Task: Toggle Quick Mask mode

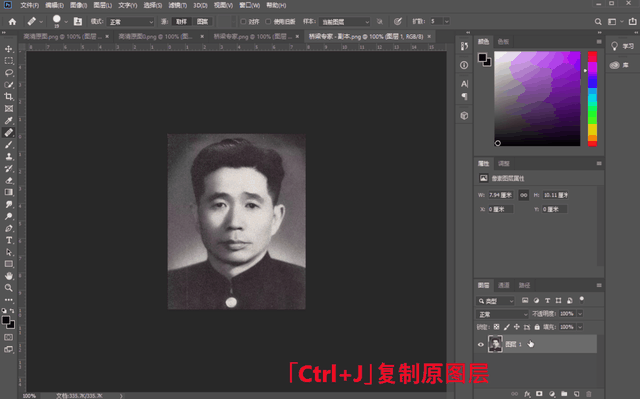Action: click(9, 337)
